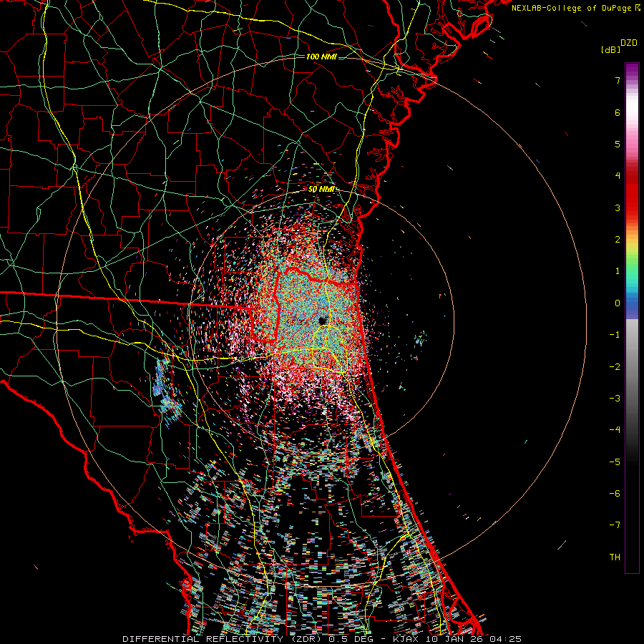Click the '50 NMI' range ring label
This screenshot has width=644, height=644.
pyautogui.click(x=321, y=190)
